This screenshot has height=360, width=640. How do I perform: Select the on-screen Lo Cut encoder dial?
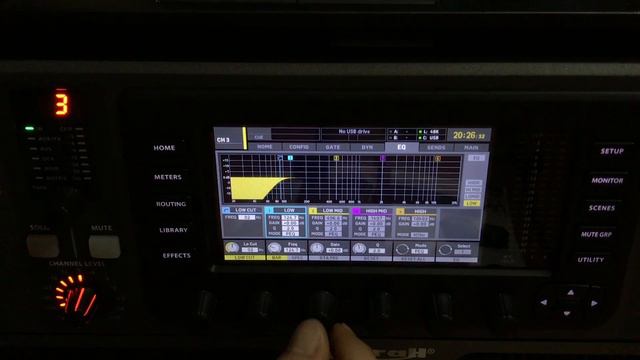point(232,247)
